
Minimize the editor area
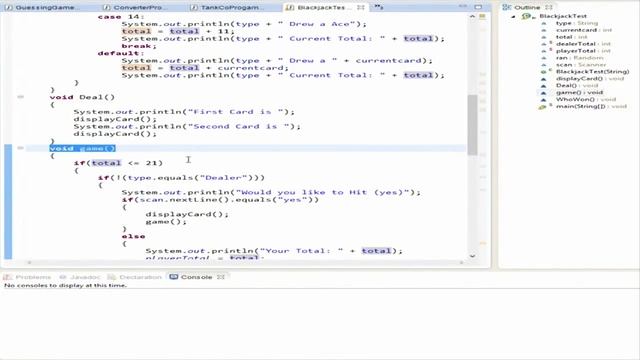(x=462, y=7)
